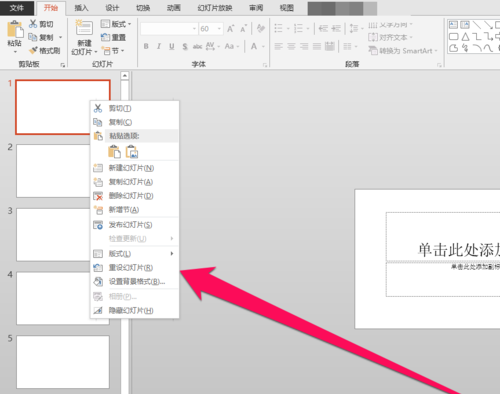Viewport: 500px width, 394px height.
Task: Click the Center text alignment icon
Action: [291, 46]
